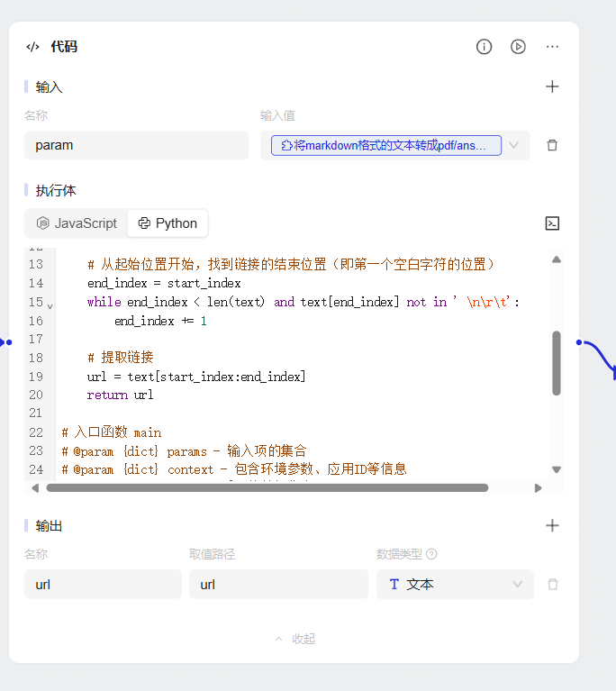Click the url output name field
Screen dimensions: 616x691
pos(103,585)
